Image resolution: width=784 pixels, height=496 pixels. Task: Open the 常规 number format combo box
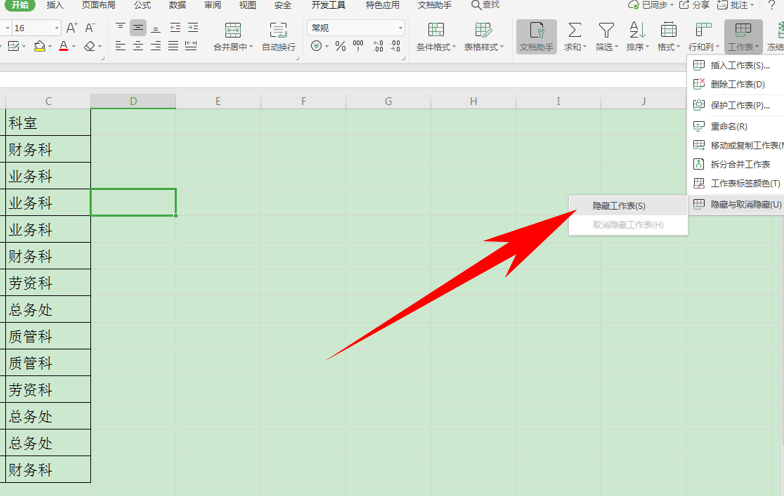356,28
